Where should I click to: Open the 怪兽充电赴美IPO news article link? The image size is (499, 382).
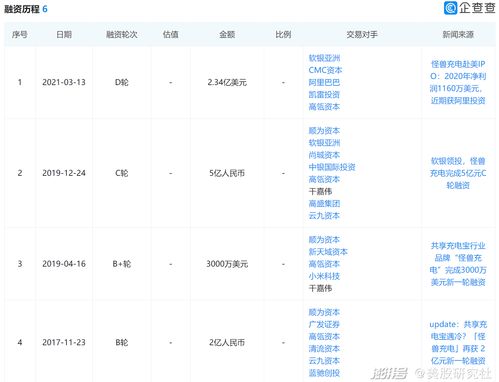(458, 82)
